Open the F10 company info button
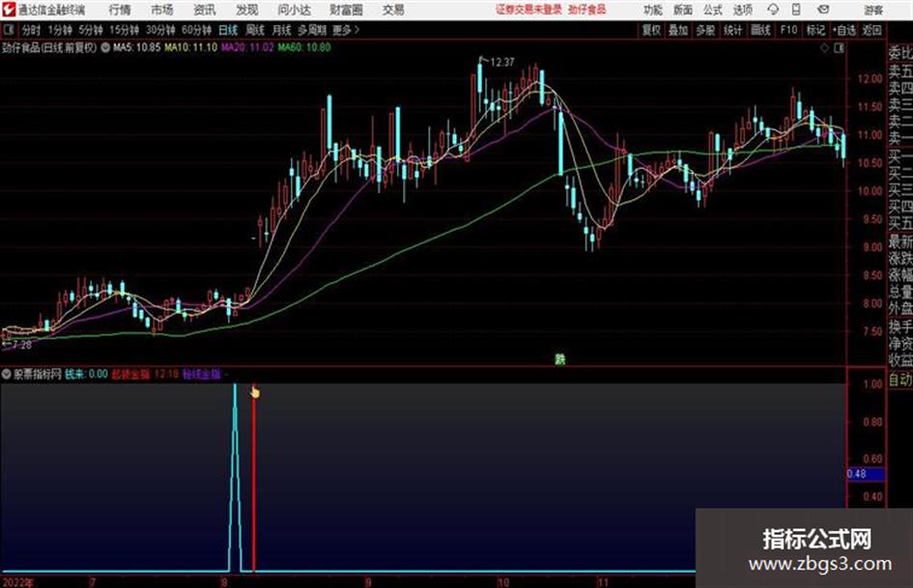This screenshot has height=588, width=913. (x=788, y=30)
